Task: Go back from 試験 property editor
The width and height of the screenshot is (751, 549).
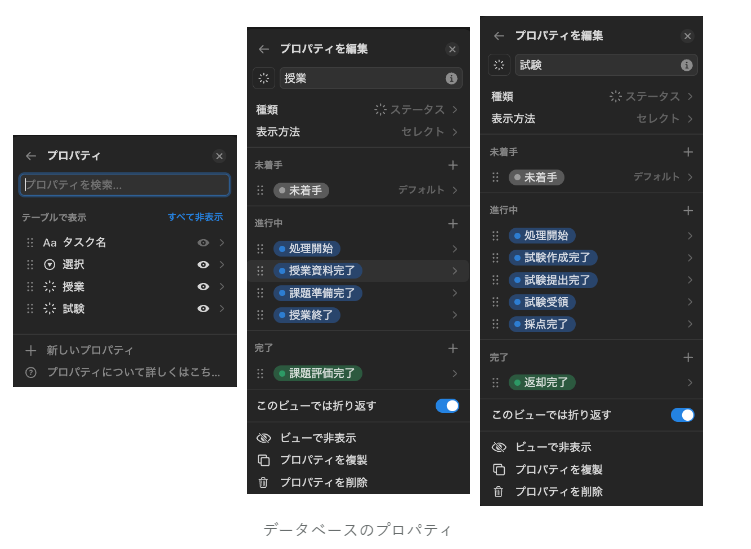Action: pyautogui.click(x=499, y=36)
